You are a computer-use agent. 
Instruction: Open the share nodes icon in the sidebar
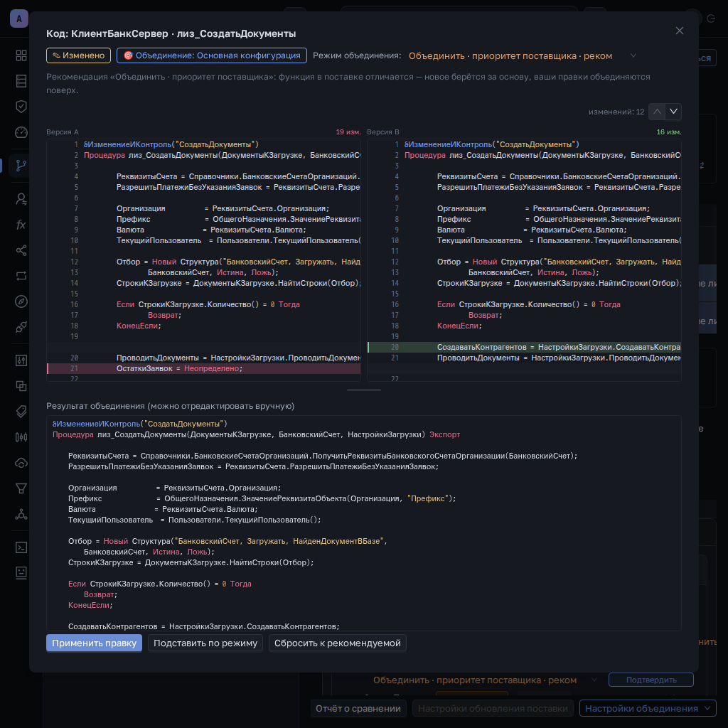coord(21,250)
